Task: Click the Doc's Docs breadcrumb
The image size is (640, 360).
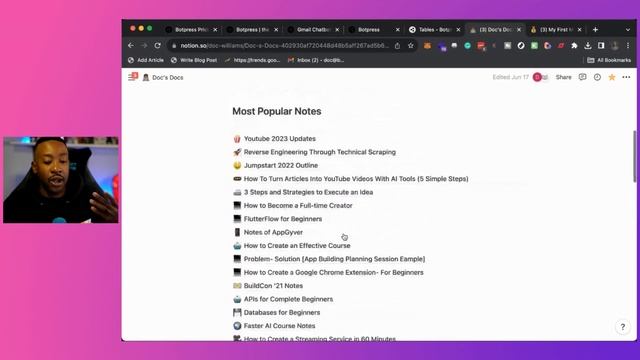Action: [x=163, y=78]
